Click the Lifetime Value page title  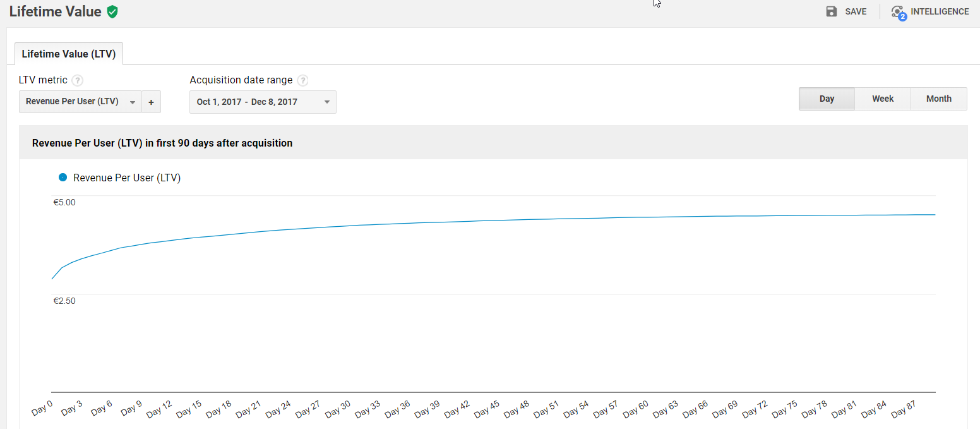(55, 11)
